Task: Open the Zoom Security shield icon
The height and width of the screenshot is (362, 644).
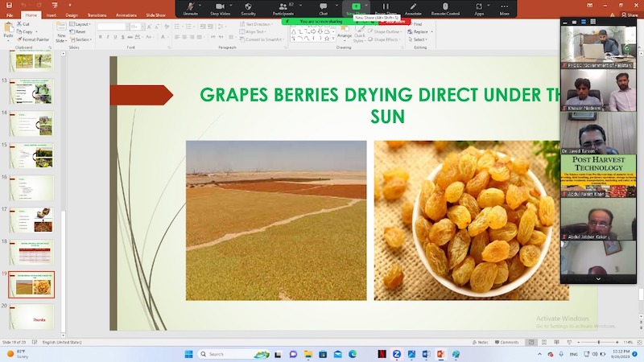Action: (248, 6)
